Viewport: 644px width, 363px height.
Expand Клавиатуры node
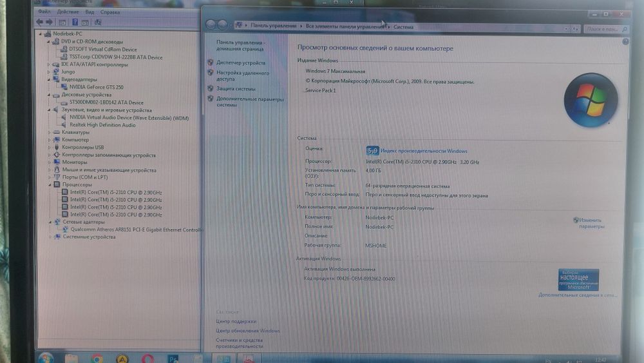coord(50,132)
